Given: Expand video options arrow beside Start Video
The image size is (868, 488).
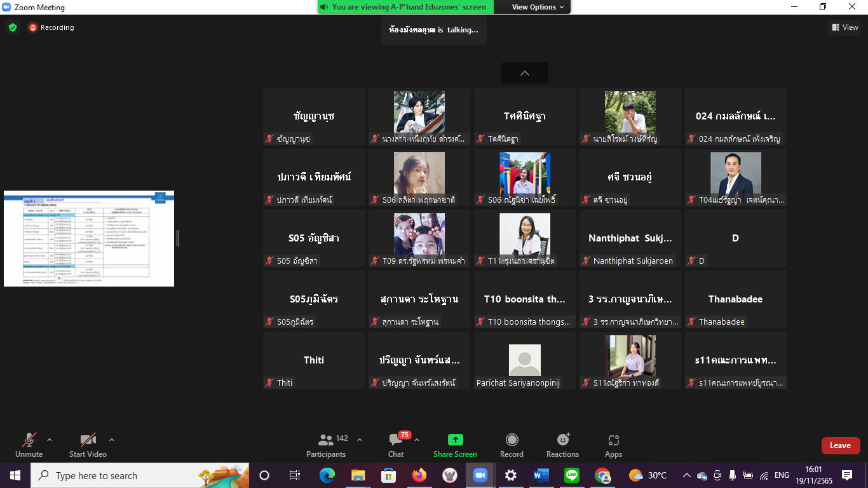Looking at the screenshot, I should point(112,440).
